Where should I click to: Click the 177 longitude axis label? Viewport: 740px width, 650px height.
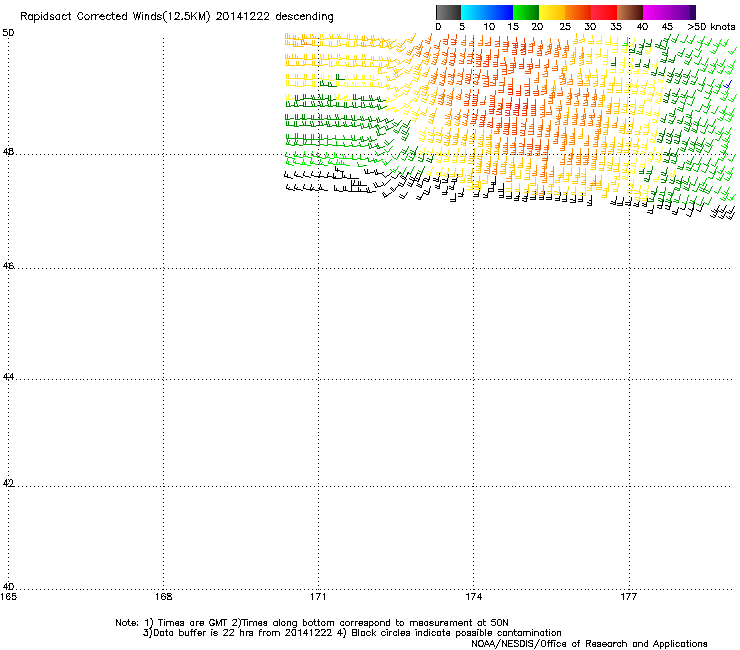629,597
